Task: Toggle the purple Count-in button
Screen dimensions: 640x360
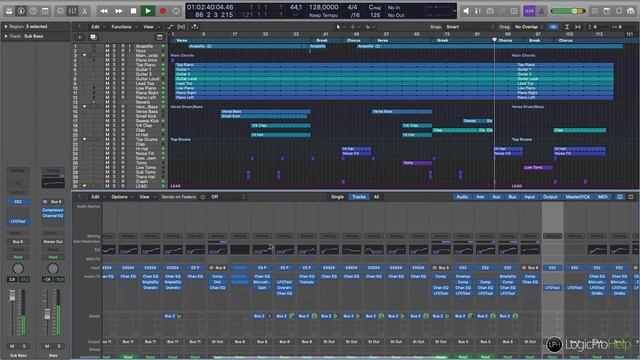Action: pos(529,11)
